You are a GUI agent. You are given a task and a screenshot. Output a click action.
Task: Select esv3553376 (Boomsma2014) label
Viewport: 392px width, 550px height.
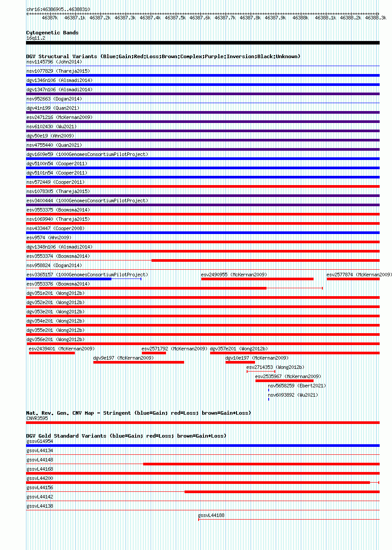(x=58, y=284)
